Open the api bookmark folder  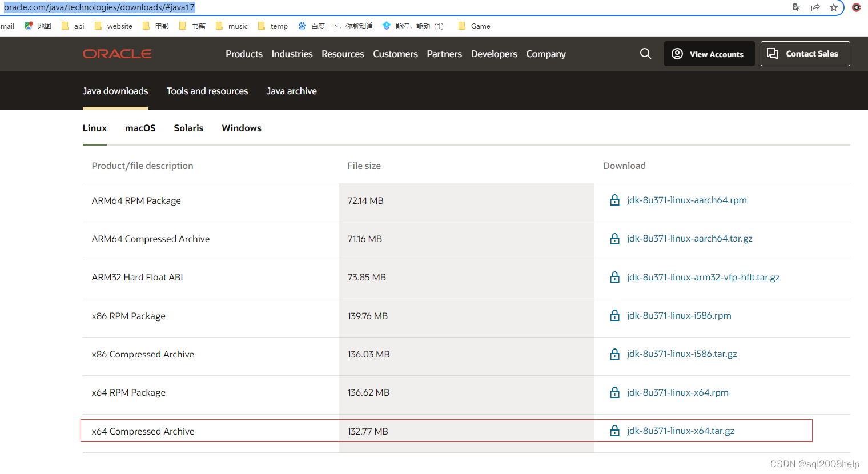[73, 26]
